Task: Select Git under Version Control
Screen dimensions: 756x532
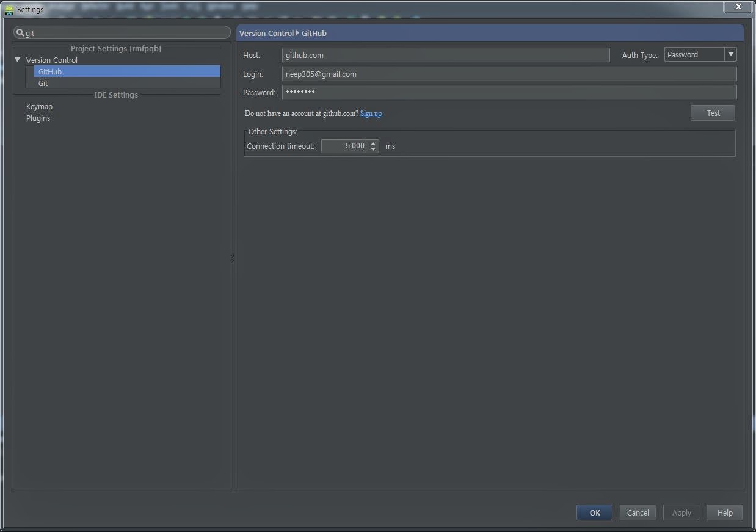Action: click(x=43, y=83)
